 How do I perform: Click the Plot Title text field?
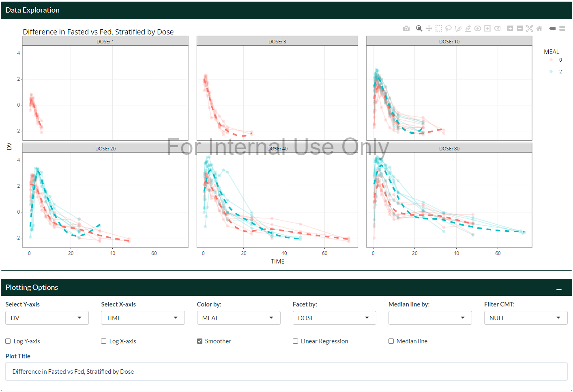tap(286, 372)
